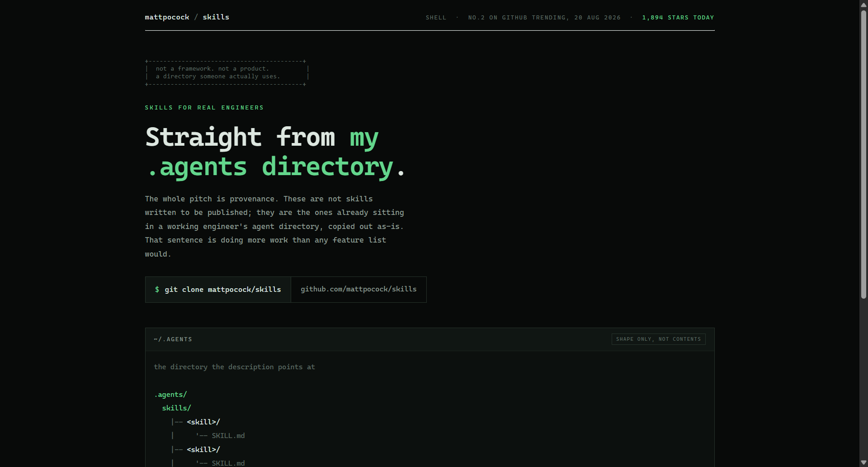Image resolution: width=868 pixels, height=467 pixels.
Task: Click the skills repo name in header
Action: [x=216, y=17]
